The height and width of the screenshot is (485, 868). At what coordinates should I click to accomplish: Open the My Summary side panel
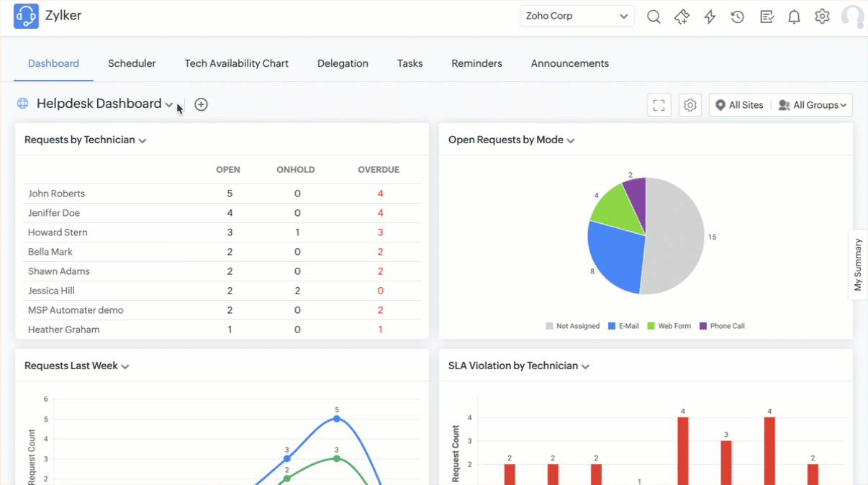tap(858, 264)
